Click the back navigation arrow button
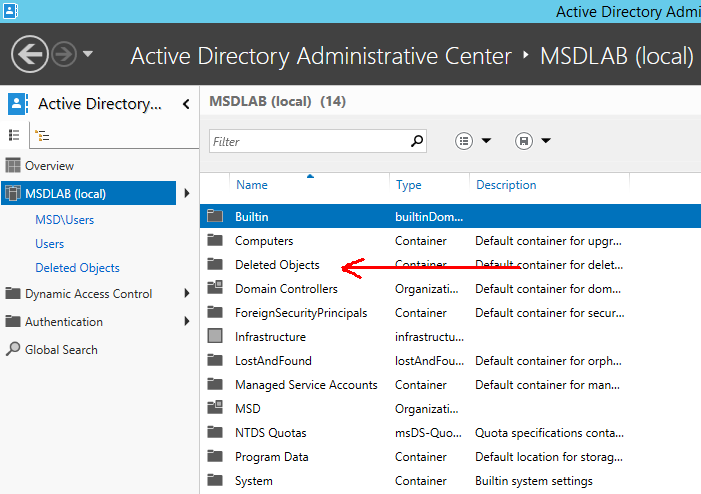The width and height of the screenshot is (701, 494). tap(32, 53)
